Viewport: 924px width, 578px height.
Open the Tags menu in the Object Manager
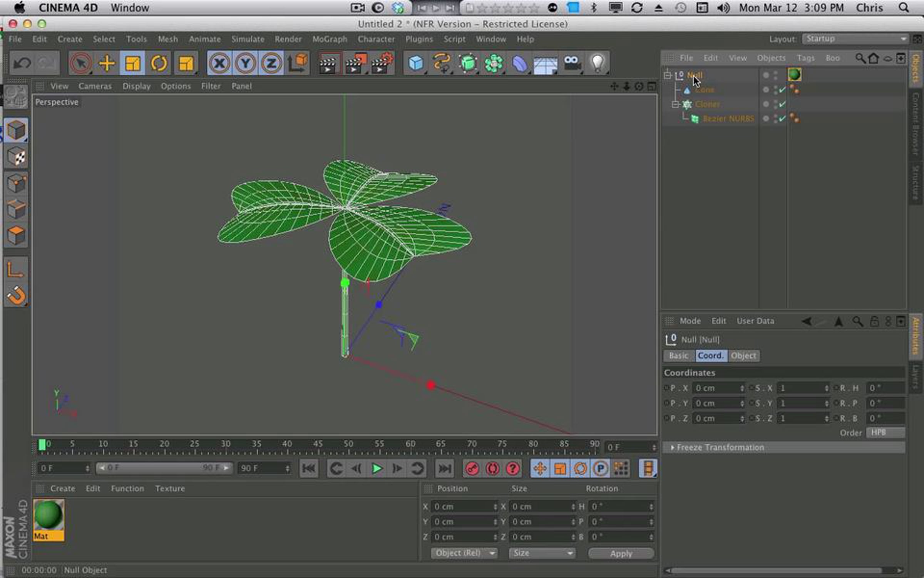point(806,58)
